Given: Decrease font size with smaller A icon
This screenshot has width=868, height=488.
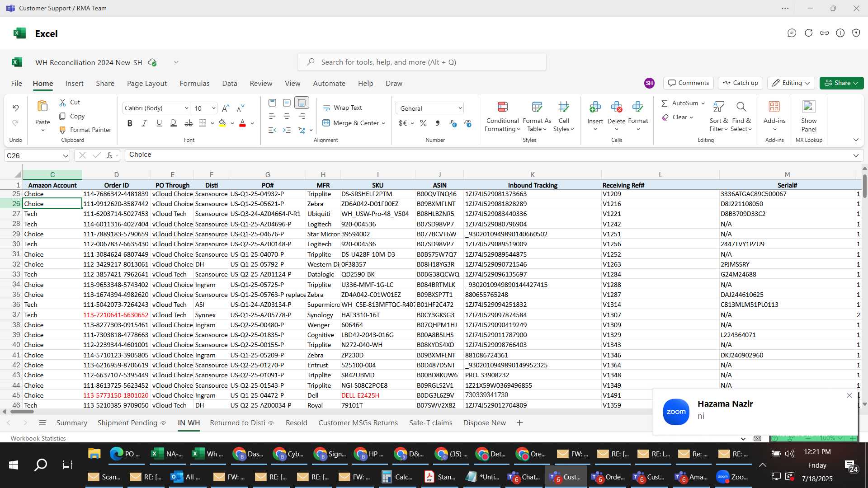Looking at the screenshot, I should tap(241, 108).
